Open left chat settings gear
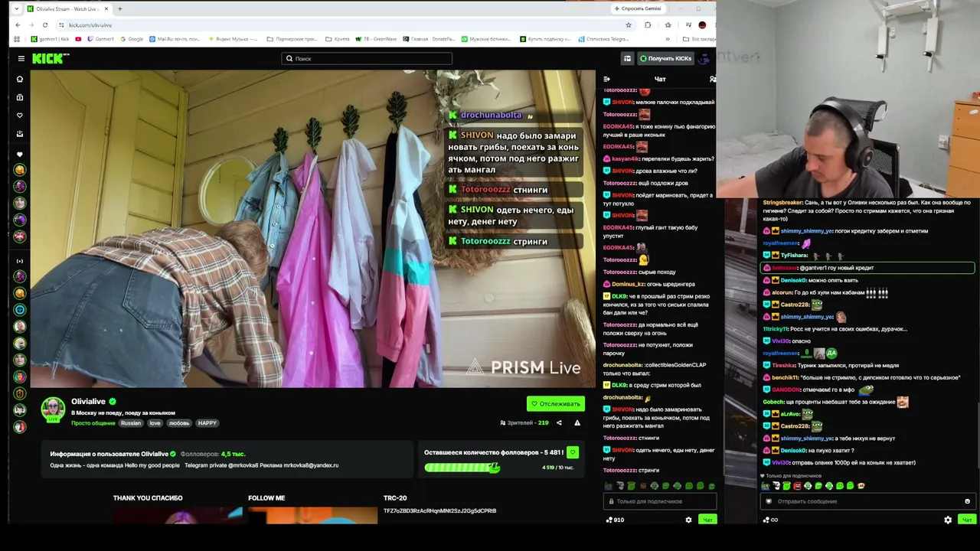The width and height of the screenshot is (980, 551). tap(688, 520)
